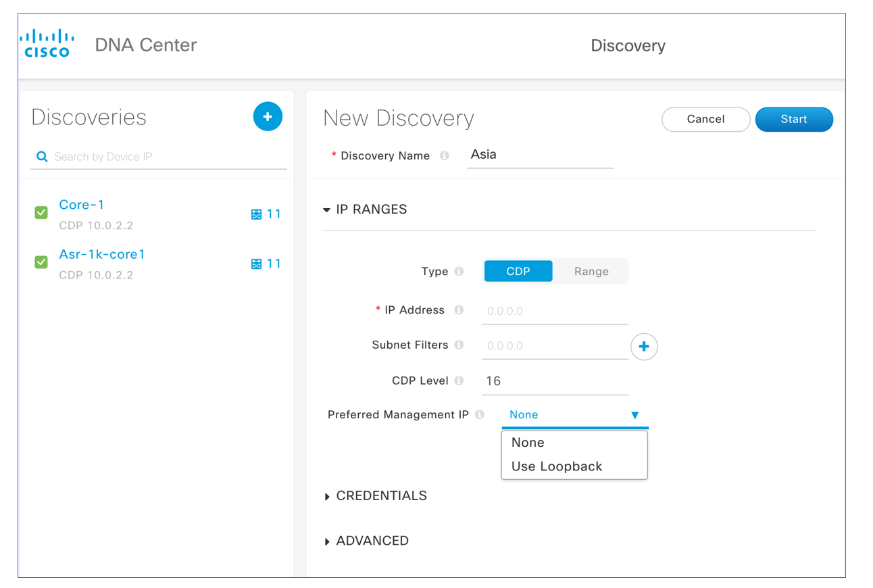873x588 pixels.
Task: Select CDP discovery type
Action: coord(518,271)
